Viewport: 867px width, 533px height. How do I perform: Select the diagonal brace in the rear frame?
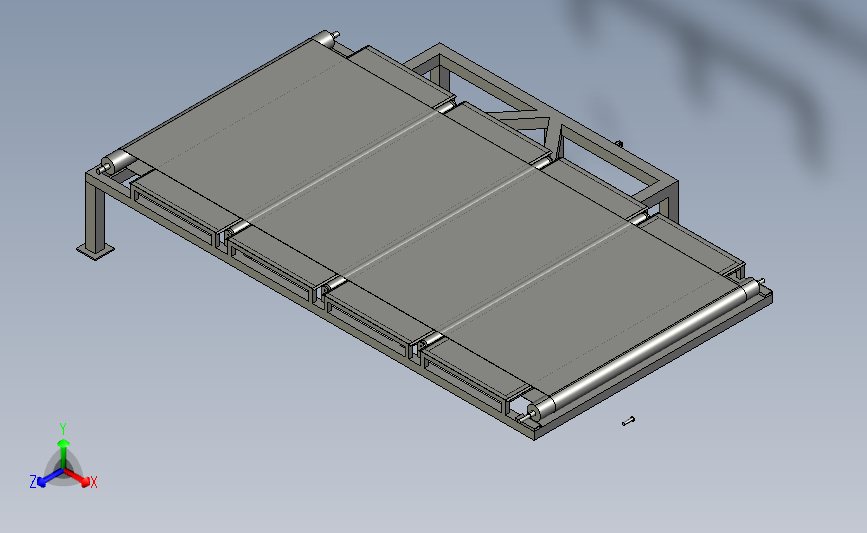click(520, 118)
